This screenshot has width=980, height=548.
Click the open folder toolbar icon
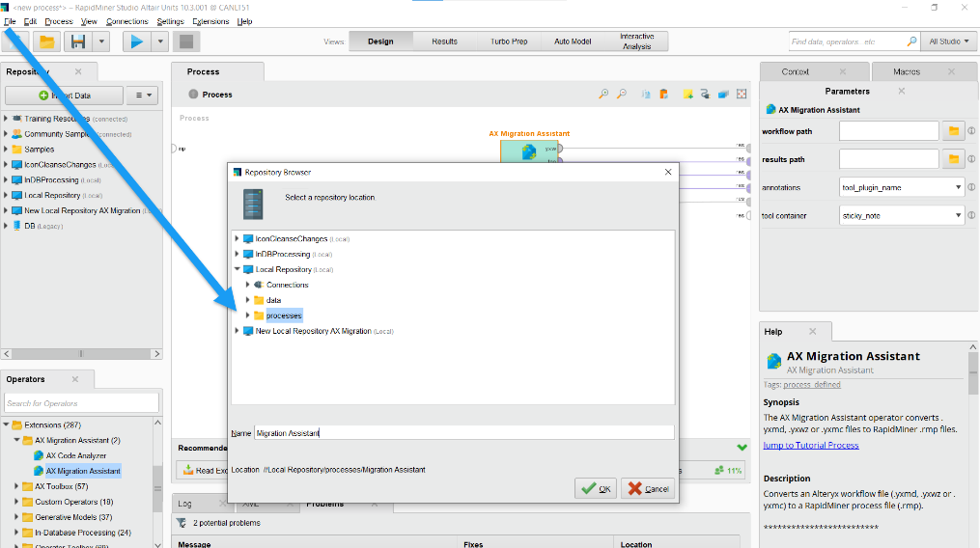tap(45, 41)
